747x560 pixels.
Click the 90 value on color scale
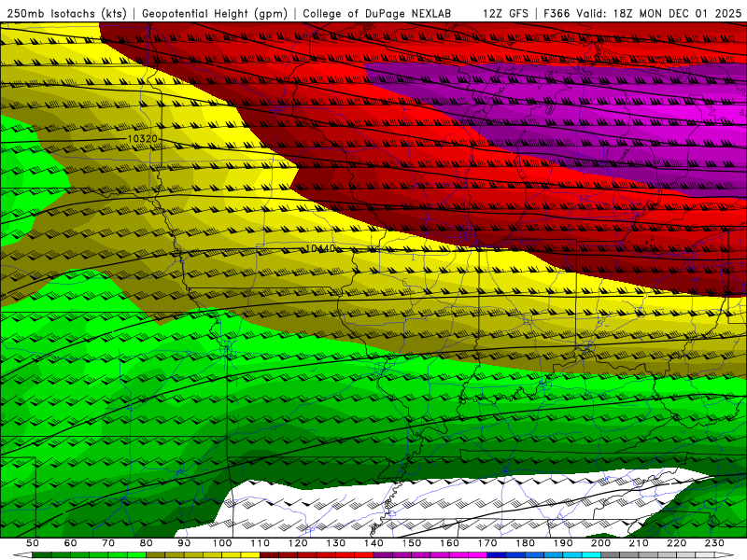(x=184, y=543)
